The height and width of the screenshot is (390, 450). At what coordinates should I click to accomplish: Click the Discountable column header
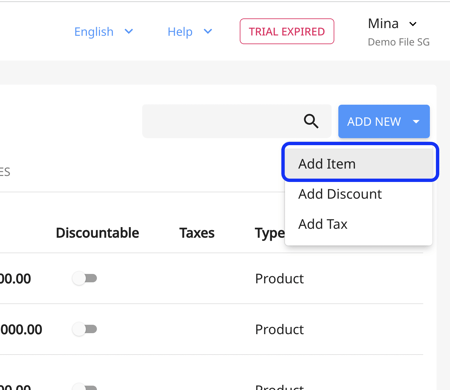coord(97,233)
